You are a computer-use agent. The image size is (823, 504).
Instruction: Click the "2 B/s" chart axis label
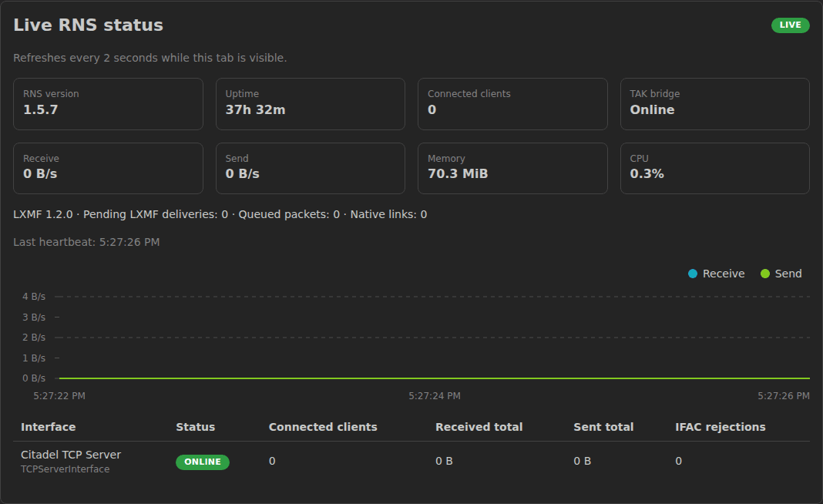click(34, 338)
